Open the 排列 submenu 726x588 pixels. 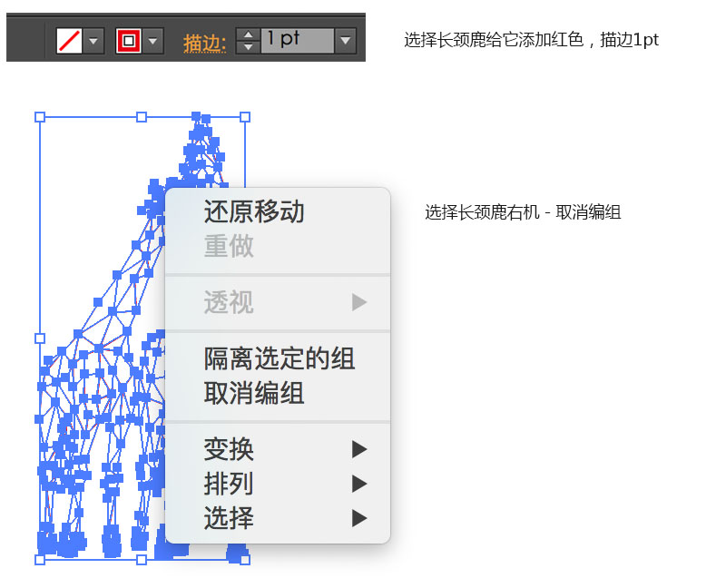[x=278, y=484]
